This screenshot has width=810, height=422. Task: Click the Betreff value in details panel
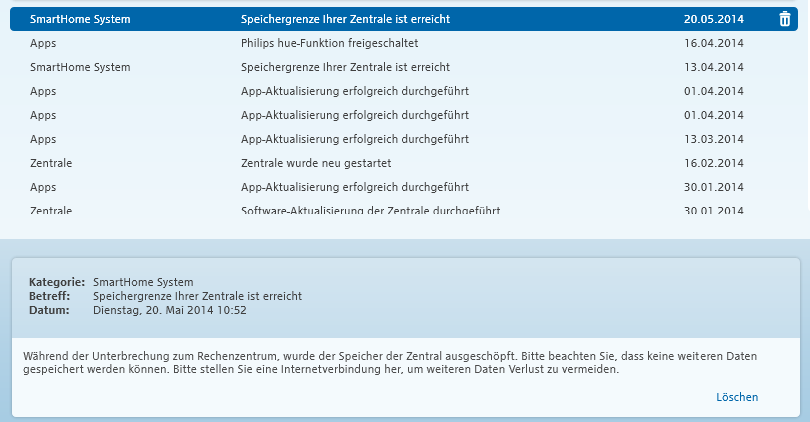click(x=197, y=296)
